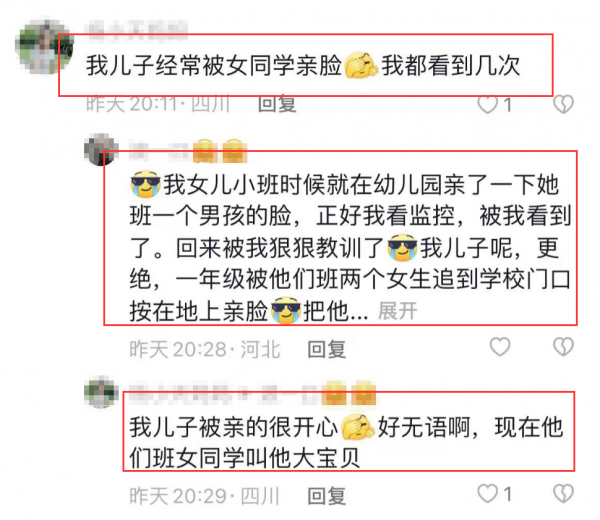
Task: Reply to the 20:29 四川 comment
Action: 327,496
